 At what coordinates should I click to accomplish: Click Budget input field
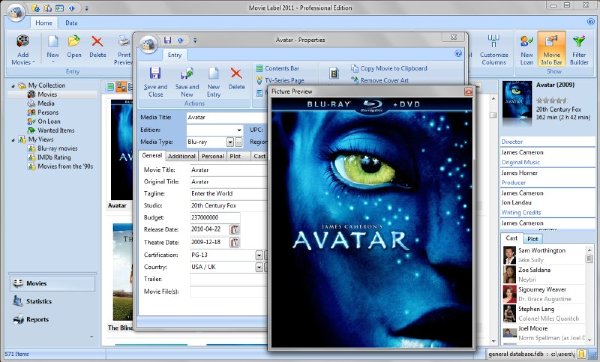tap(215, 217)
